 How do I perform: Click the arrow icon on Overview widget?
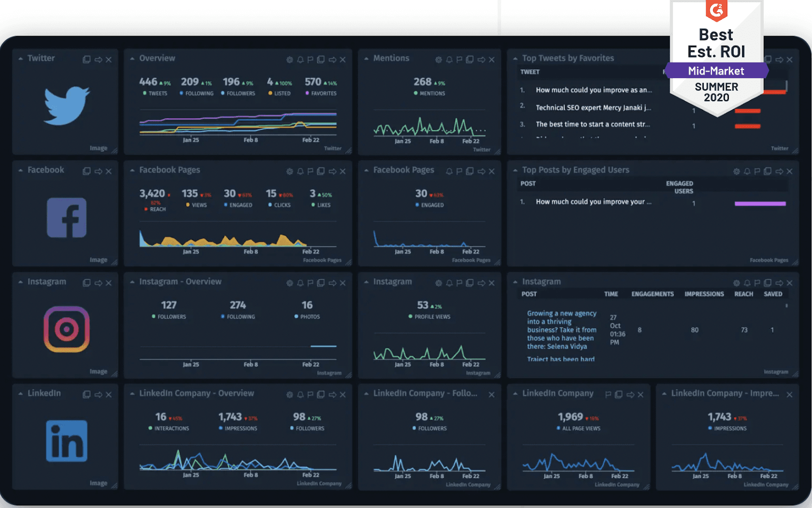pos(332,60)
